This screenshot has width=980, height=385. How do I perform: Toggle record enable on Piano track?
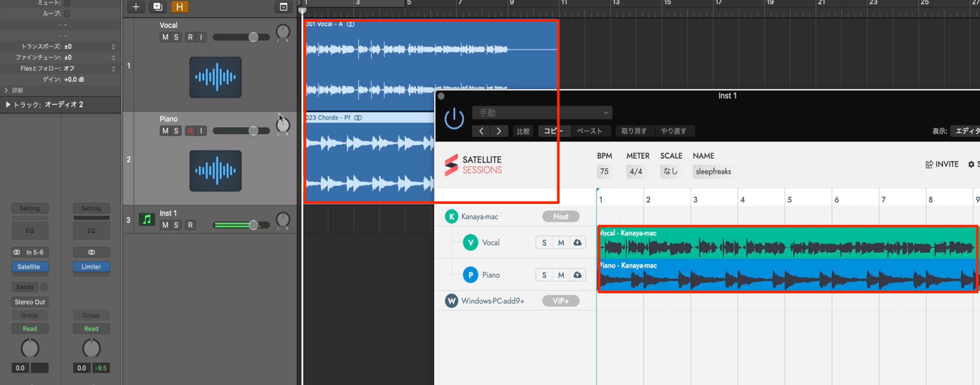pos(190,131)
